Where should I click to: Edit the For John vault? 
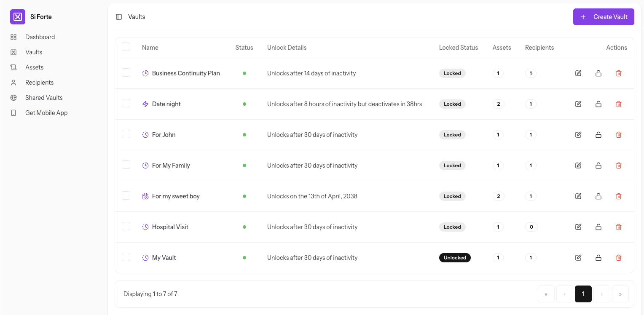578,135
